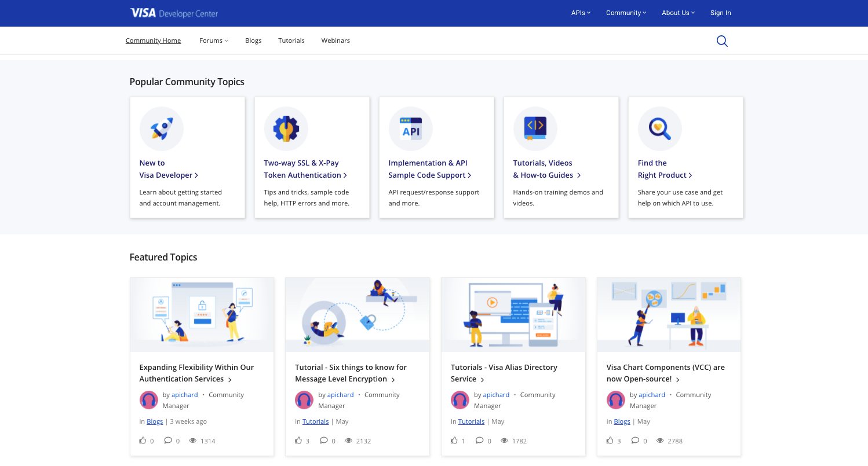Open the About Us dropdown

tap(678, 13)
